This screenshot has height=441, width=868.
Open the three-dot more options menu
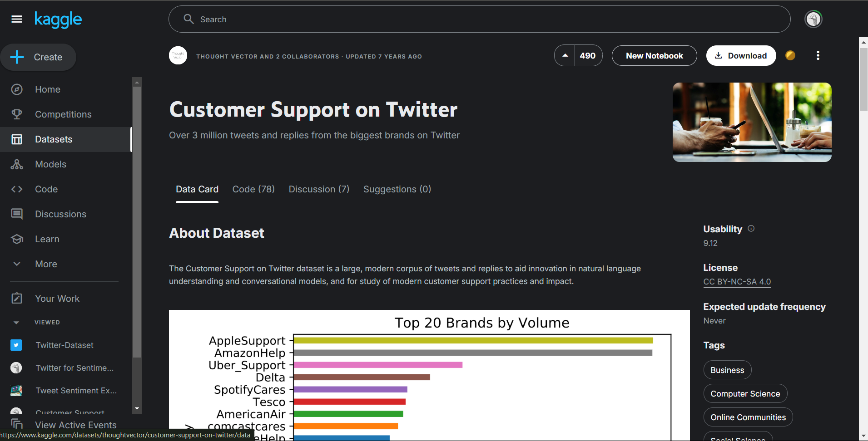coord(818,55)
